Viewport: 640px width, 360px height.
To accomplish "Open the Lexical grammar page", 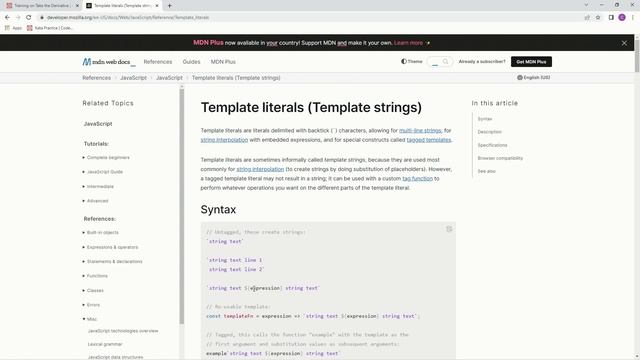I will tap(105, 344).
